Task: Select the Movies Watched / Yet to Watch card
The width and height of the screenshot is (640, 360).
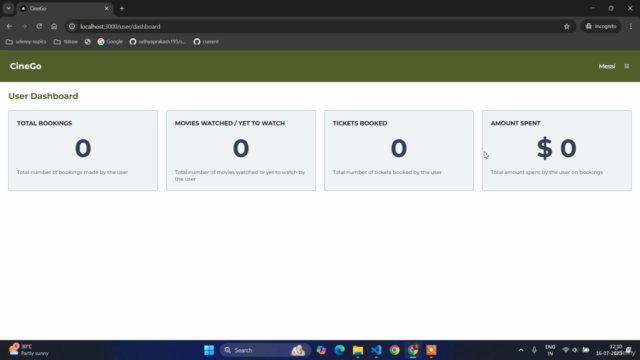Action: [241, 150]
